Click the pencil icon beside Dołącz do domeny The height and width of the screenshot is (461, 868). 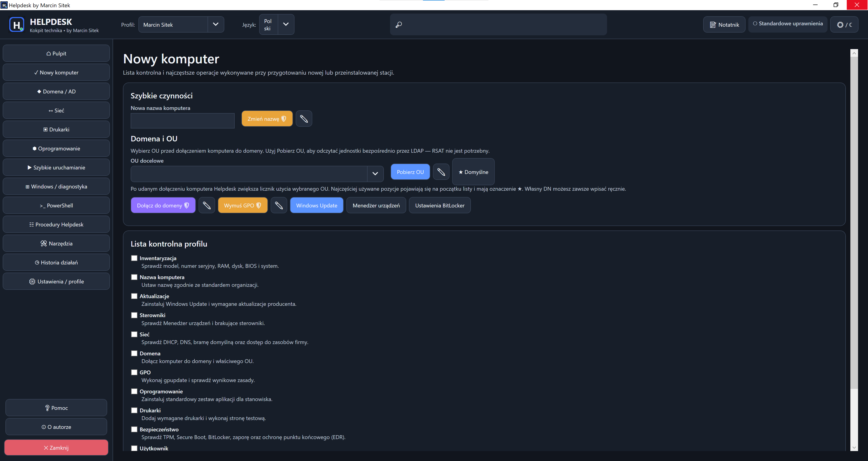[x=207, y=205]
